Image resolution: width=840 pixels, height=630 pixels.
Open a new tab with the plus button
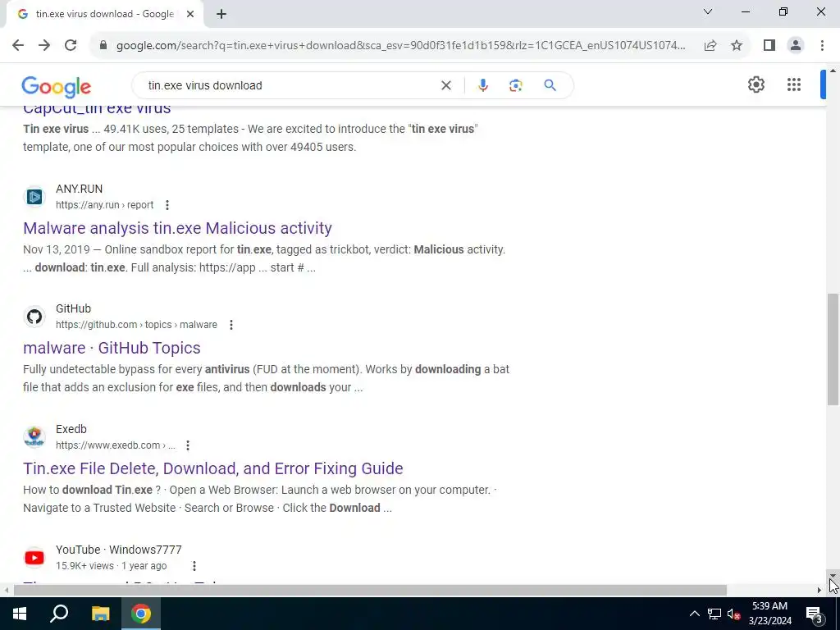pyautogui.click(x=221, y=14)
